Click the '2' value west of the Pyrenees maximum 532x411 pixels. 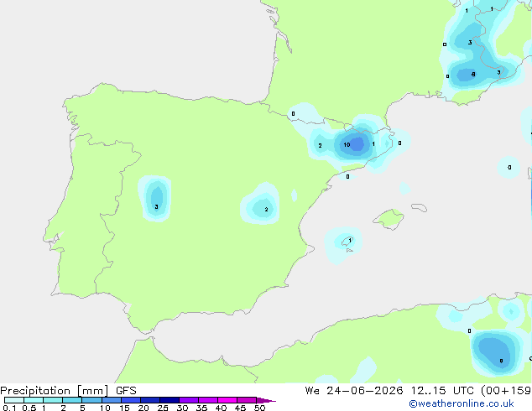(320, 145)
